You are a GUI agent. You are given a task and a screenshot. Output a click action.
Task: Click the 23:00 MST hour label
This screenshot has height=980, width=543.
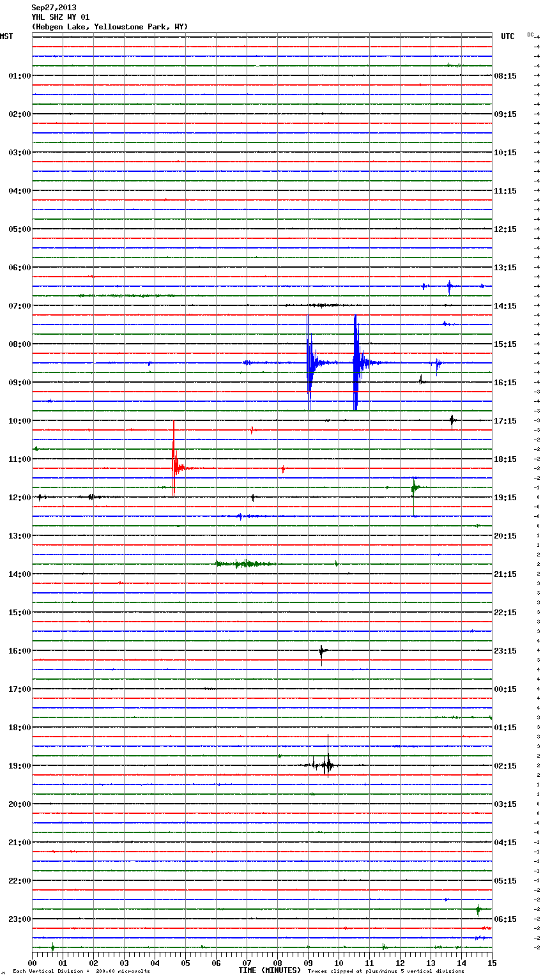19,919
